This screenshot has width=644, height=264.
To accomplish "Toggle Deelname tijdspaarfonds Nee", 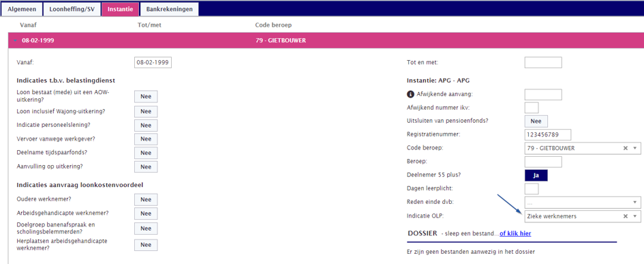I will [x=146, y=153].
